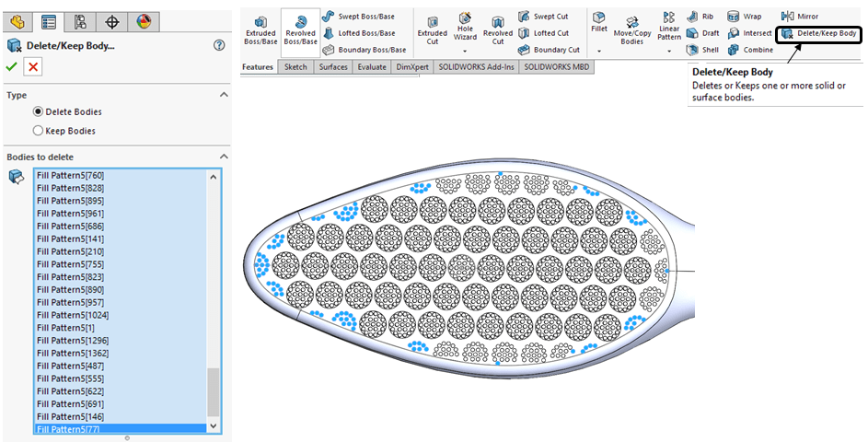Collapse the Bodies to delete section
868x442 pixels.
click(x=222, y=157)
